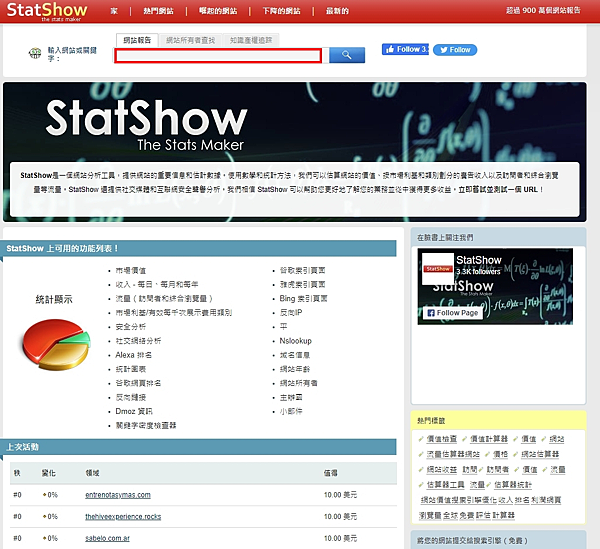The height and width of the screenshot is (549, 600).
Task: Click the 領域 column header in the activity table
Action: click(92, 473)
